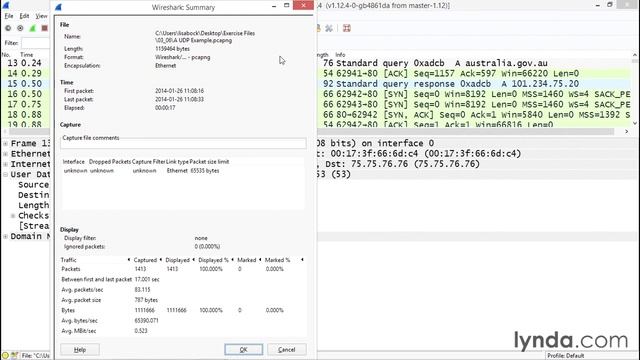Select packet number 13 row
640x360 pixels.
coord(25,63)
